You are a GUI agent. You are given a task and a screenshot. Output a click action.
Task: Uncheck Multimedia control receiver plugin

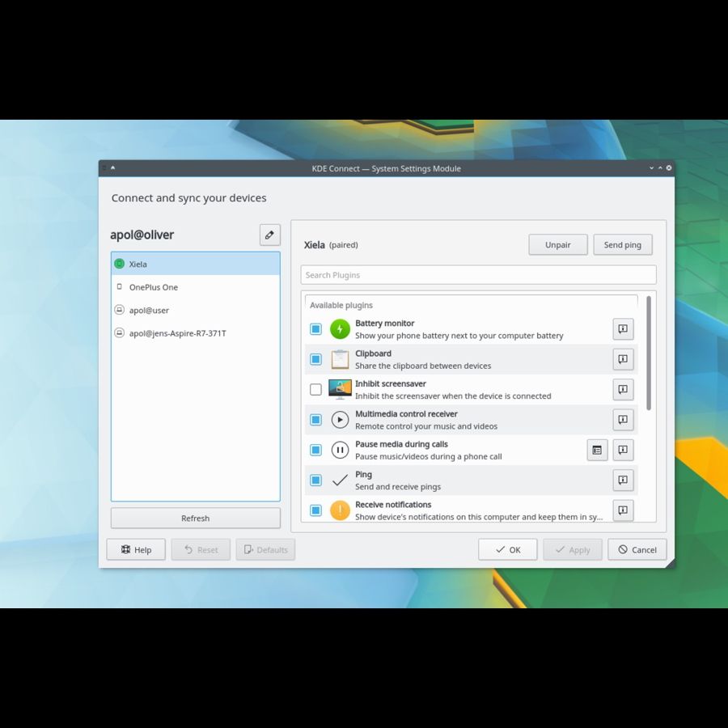tap(315, 420)
